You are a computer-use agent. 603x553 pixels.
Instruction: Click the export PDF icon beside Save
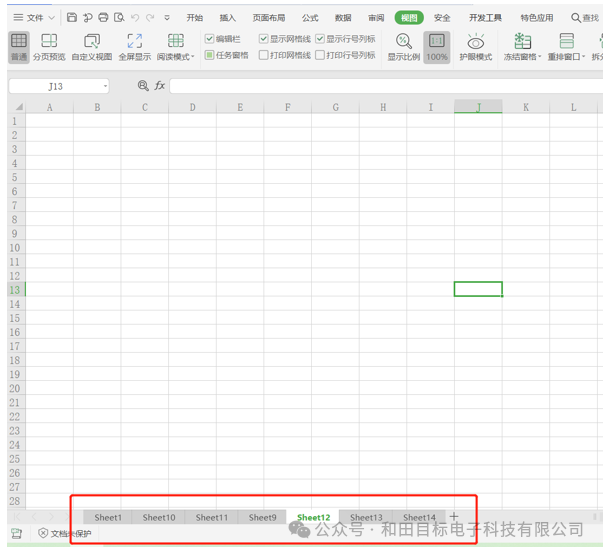pos(88,17)
